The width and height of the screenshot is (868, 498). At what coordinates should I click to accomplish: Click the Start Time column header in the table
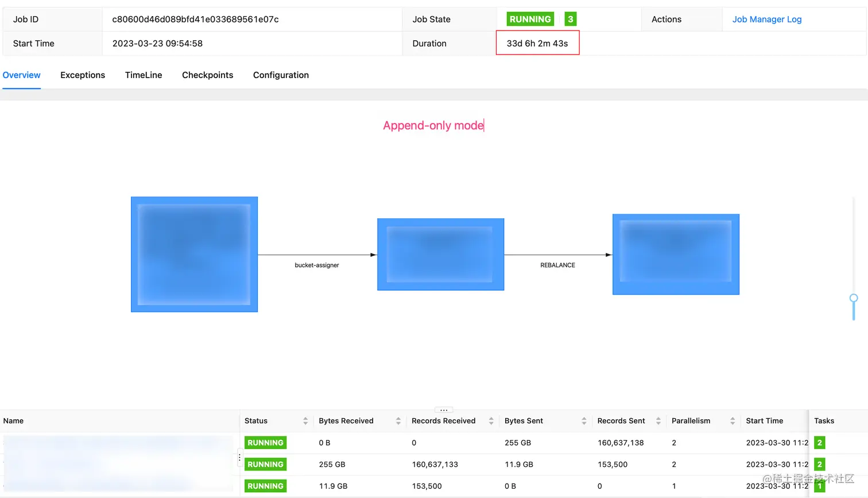(765, 421)
